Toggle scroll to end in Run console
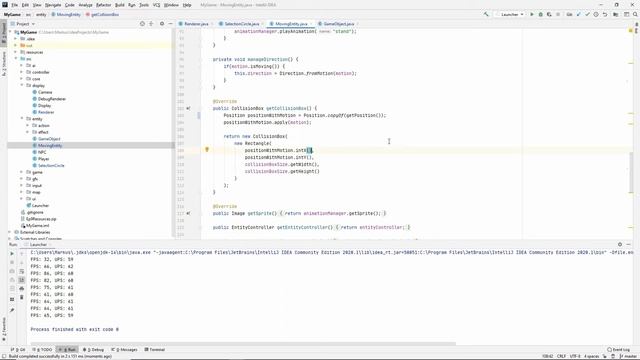 tap(22, 280)
